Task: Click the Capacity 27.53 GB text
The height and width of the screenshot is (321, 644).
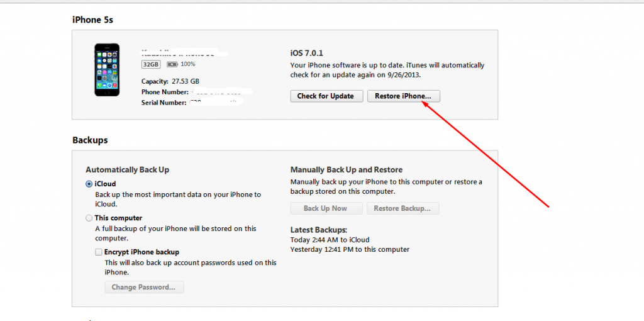Action: 170,81
